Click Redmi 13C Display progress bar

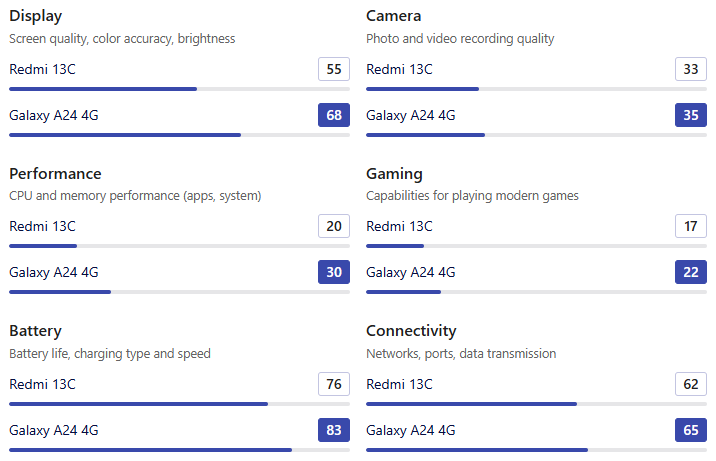coord(179,89)
